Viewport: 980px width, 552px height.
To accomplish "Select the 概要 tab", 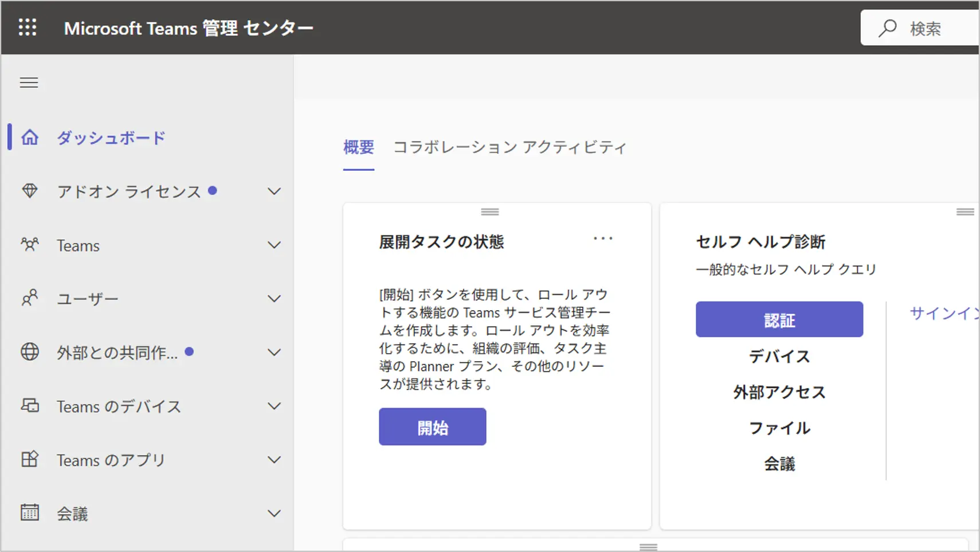I will pos(359,147).
